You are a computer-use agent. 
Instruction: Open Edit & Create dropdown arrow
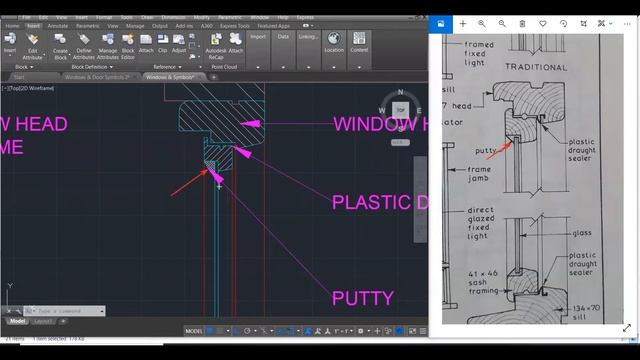(611, 24)
